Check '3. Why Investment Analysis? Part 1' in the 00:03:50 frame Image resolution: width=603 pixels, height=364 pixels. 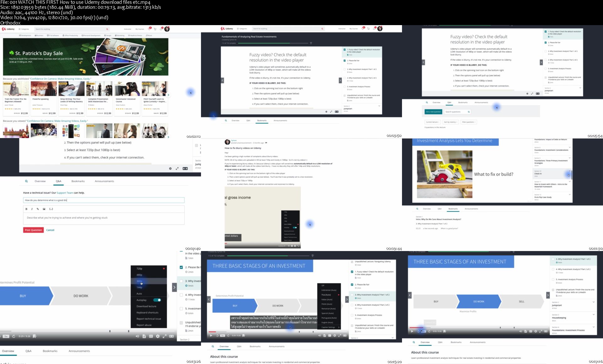coord(345,69)
